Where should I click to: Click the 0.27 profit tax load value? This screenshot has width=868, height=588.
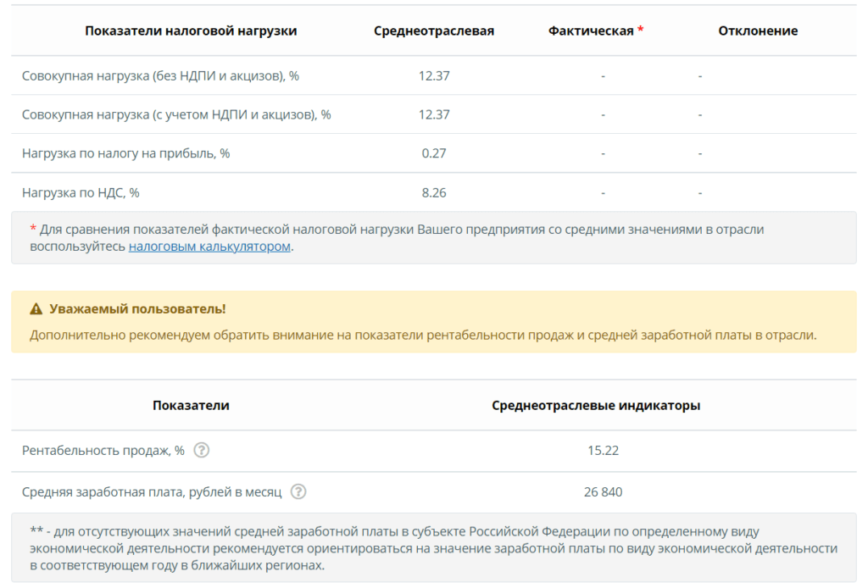(x=433, y=153)
